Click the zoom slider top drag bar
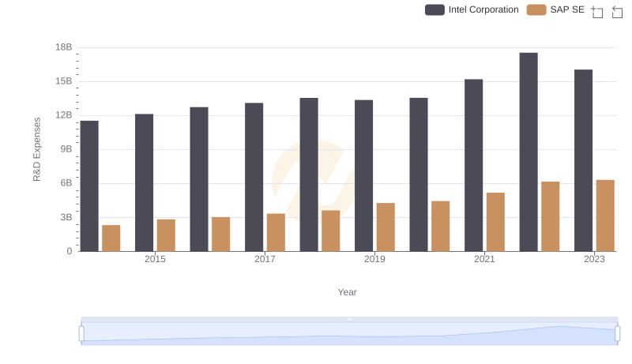This screenshot has height=364, width=632. [349, 319]
